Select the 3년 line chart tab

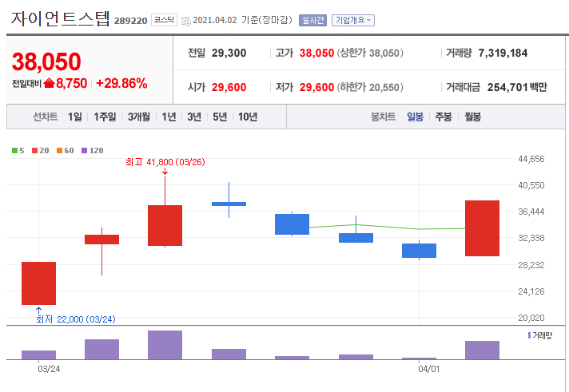(194, 117)
